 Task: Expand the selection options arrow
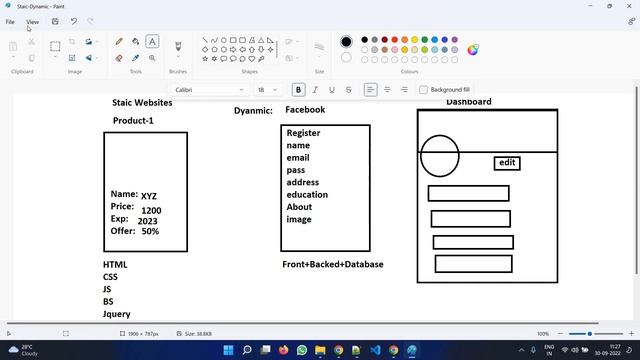point(55,57)
